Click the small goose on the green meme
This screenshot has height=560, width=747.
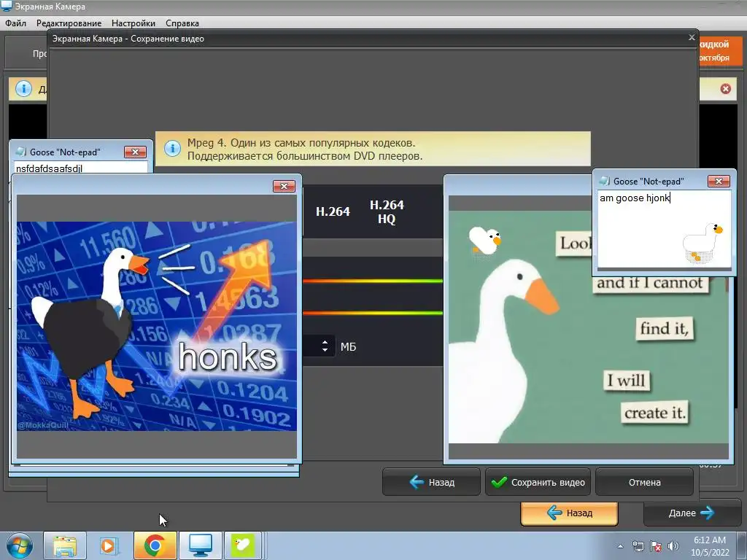pos(484,241)
